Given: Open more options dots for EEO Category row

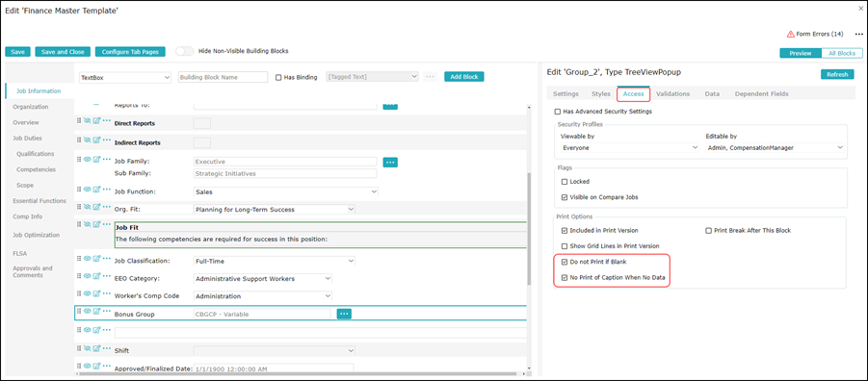Looking at the screenshot, I should coord(106,276).
